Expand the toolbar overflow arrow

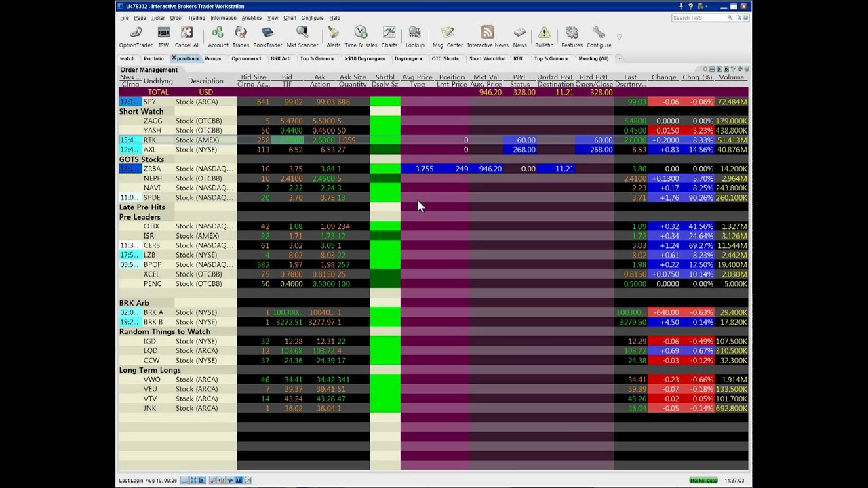pos(619,37)
